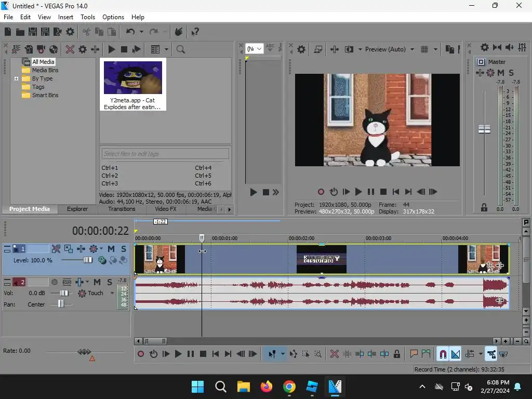Image resolution: width=532 pixels, height=399 pixels.
Task: Mute video track 1 with M button
Action: (111, 249)
